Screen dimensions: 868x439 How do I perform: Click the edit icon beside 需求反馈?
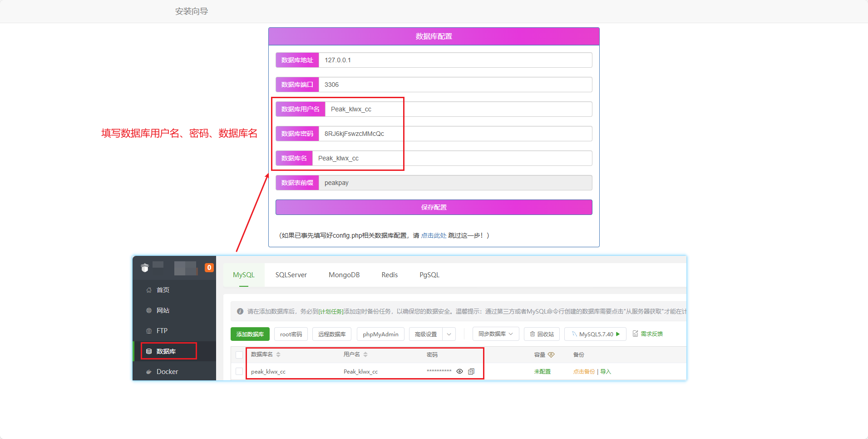point(636,334)
